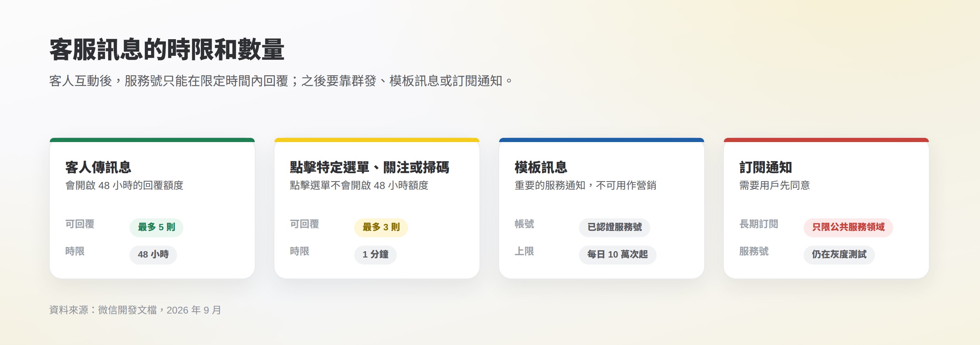Click the 每日 10 萬次起 badge

tap(617, 254)
